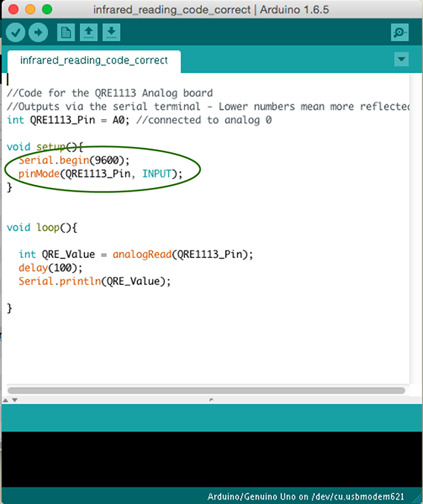
Task: Click Serial.begin(9600); in the code
Action: click(74, 160)
